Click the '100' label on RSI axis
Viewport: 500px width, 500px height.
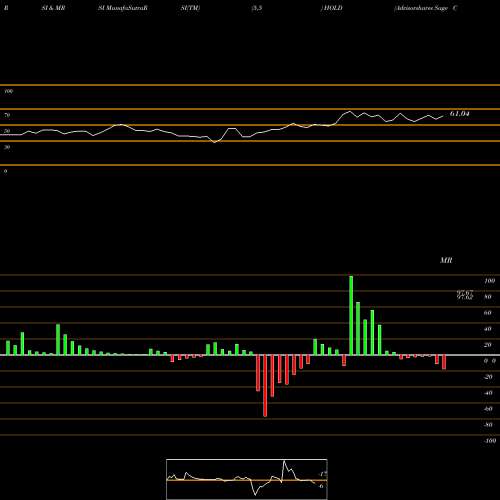tap(9, 91)
